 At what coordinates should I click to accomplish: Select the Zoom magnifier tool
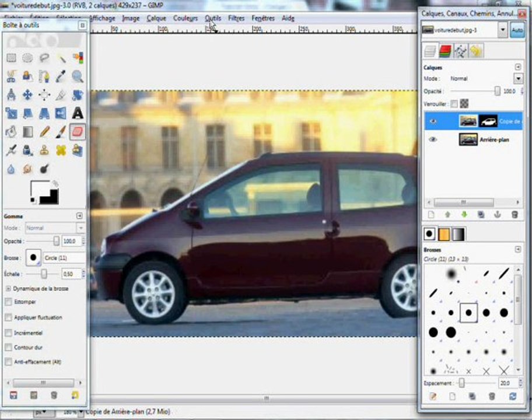click(78, 76)
